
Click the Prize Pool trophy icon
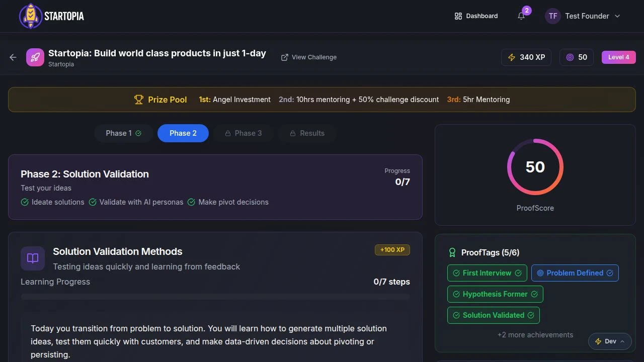coord(139,100)
